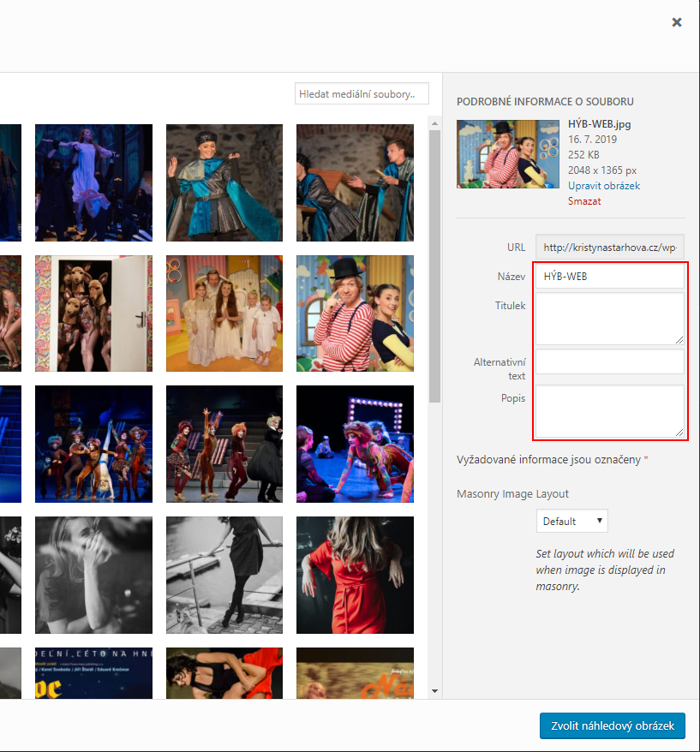Select thumbnail of dancer in white gown
This screenshot has width=700, height=752.
click(93, 182)
